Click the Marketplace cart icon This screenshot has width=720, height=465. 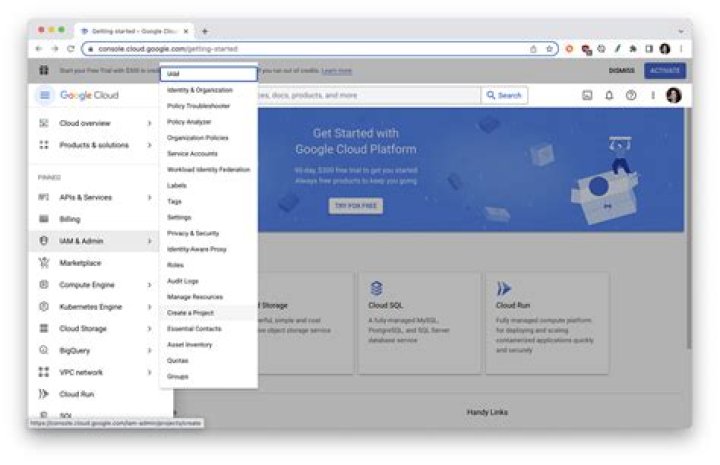point(44,263)
